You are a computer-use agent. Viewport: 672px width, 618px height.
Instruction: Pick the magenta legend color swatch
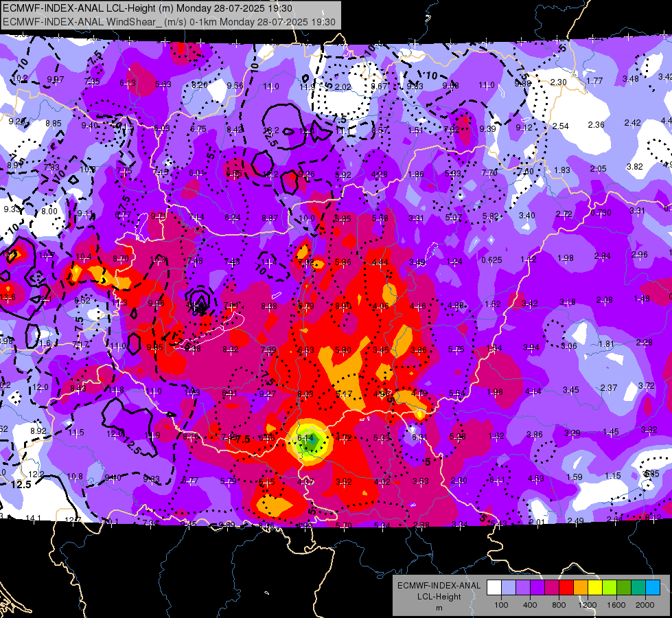(x=552, y=588)
